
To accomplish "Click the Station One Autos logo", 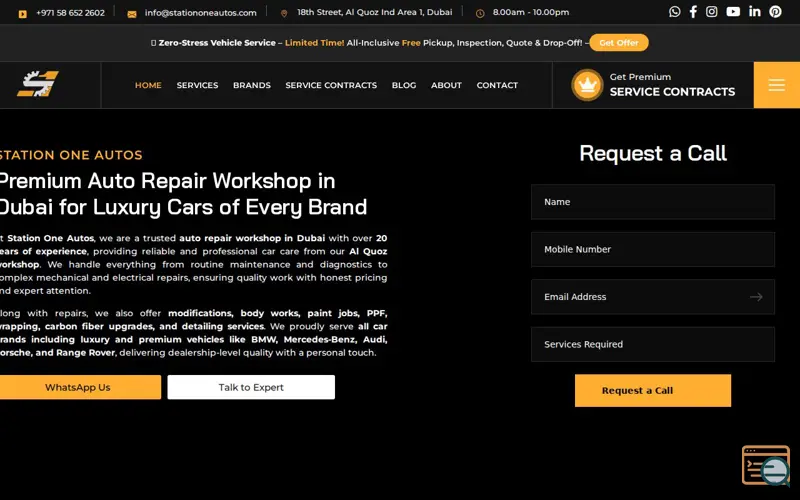I will point(38,84).
